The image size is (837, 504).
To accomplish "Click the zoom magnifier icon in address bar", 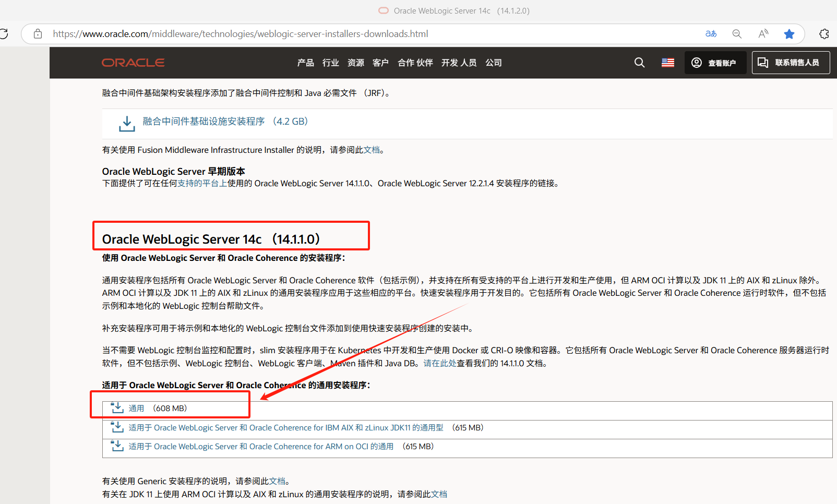I will pos(737,34).
